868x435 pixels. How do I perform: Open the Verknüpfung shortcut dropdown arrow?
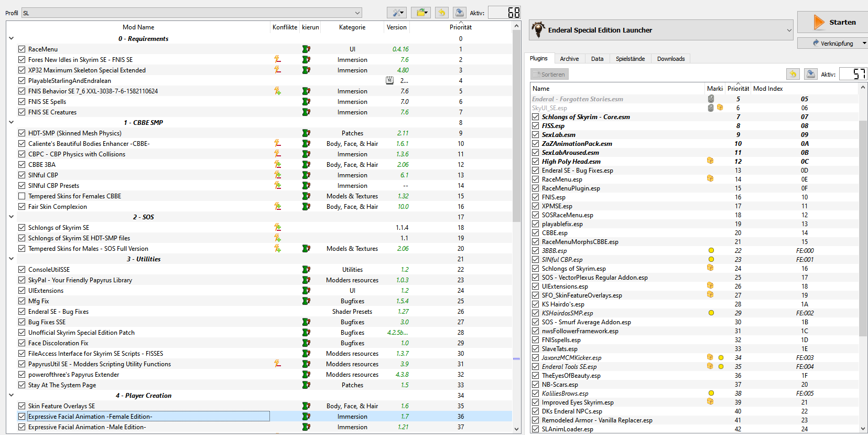pyautogui.click(x=864, y=43)
